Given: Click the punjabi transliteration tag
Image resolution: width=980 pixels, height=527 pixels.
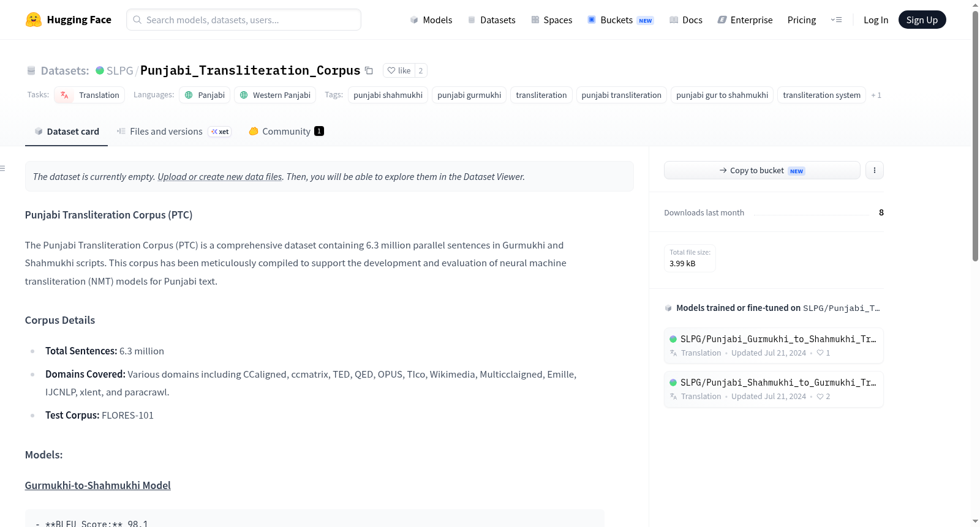Looking at the screenshot, I should click(x=622, y=95).
